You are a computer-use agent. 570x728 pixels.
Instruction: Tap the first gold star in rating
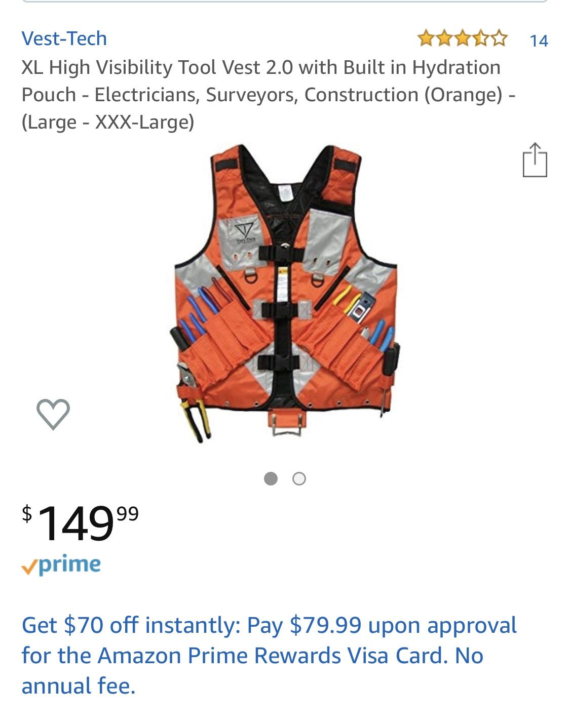point(426,38)
